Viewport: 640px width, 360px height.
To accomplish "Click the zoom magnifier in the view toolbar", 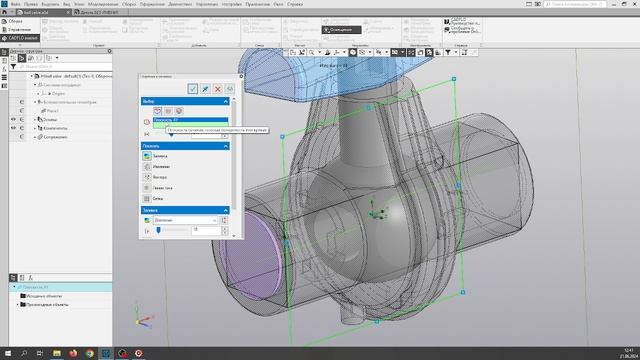I will point(311,53).
